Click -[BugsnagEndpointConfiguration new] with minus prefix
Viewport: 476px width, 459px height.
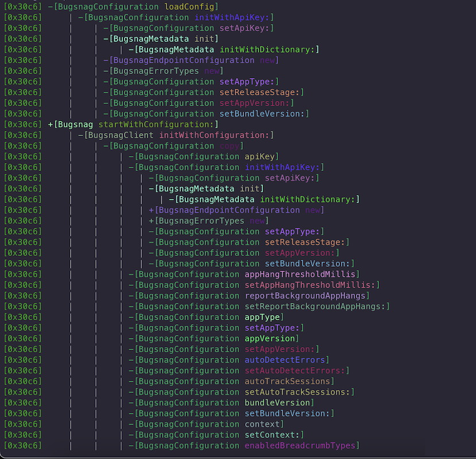pos(191,60)
